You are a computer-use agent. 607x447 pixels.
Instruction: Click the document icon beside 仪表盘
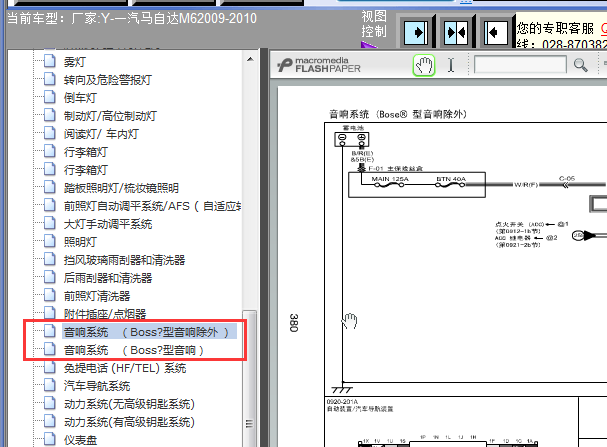click(x=50, y=439)
